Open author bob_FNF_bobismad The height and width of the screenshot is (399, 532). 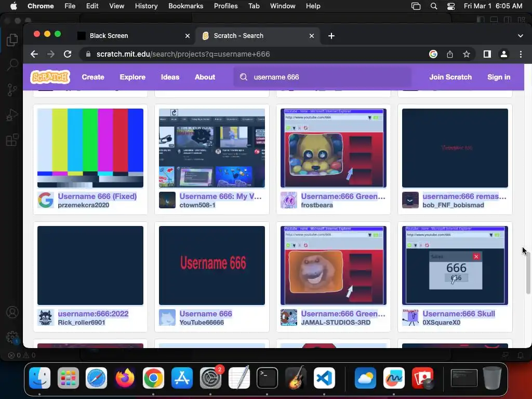(453, 205)
